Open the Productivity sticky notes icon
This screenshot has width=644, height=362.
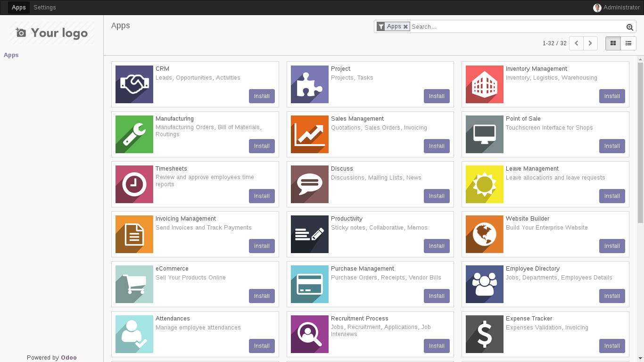point(309,234)
